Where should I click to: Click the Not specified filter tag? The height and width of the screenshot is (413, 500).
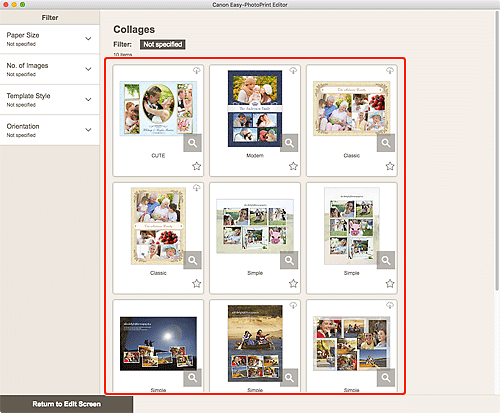163,44
